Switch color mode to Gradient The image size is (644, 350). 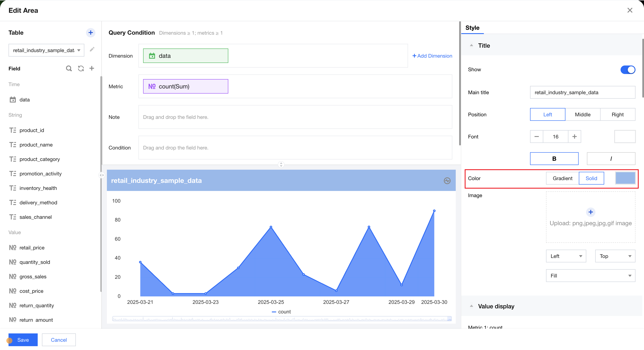tap(562, 178)
